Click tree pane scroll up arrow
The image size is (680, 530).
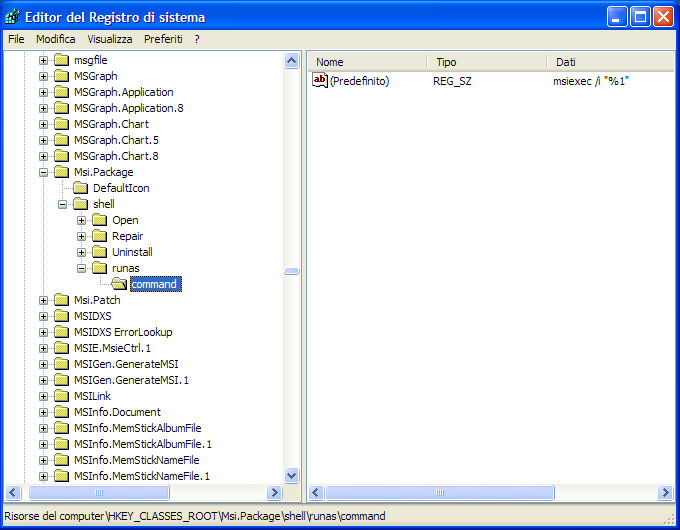pos(291,60)
